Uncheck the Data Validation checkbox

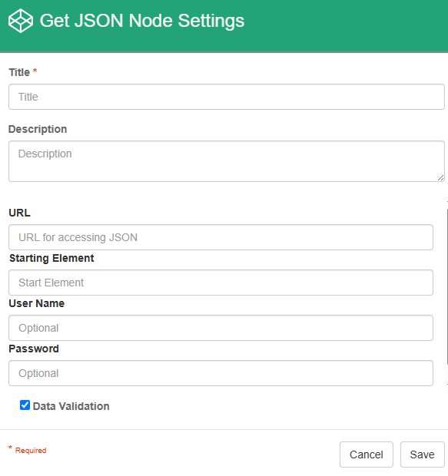coord(25,405)
